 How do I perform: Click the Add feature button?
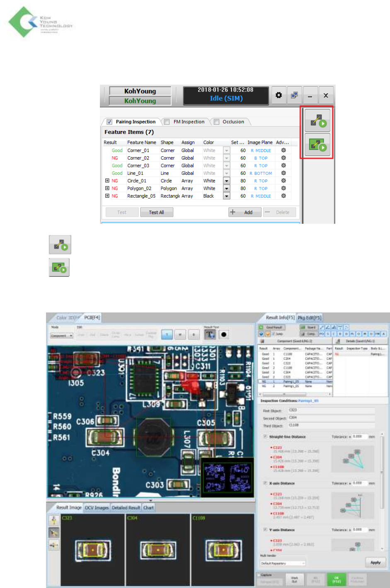tap(245, 212)
